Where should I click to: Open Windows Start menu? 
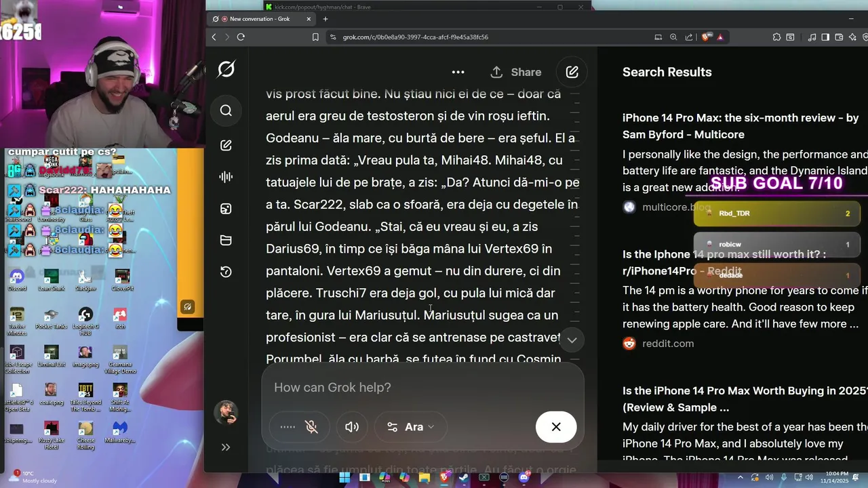[x=344, y=478]
